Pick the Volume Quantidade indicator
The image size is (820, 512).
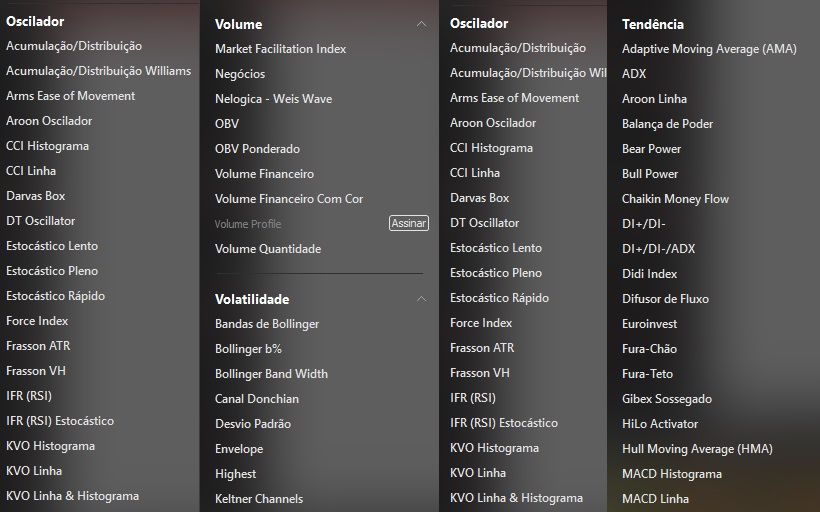[x=268, y=249]
